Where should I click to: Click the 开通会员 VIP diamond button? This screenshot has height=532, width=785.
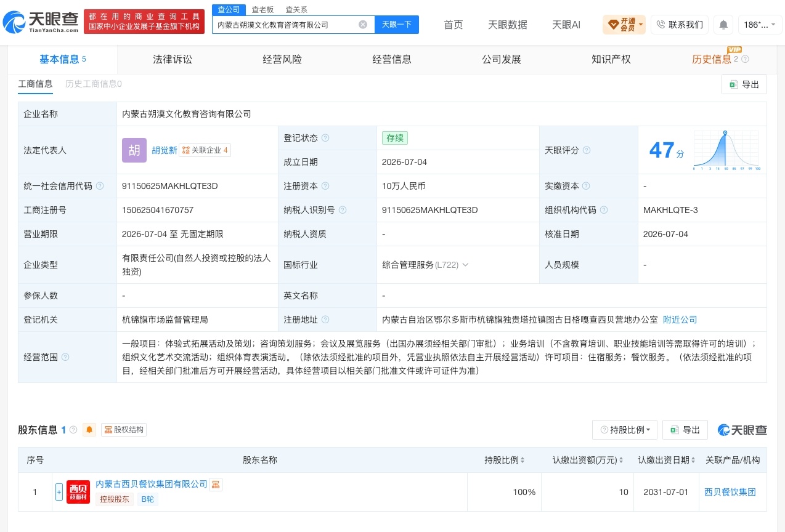[x=625, y=25]
